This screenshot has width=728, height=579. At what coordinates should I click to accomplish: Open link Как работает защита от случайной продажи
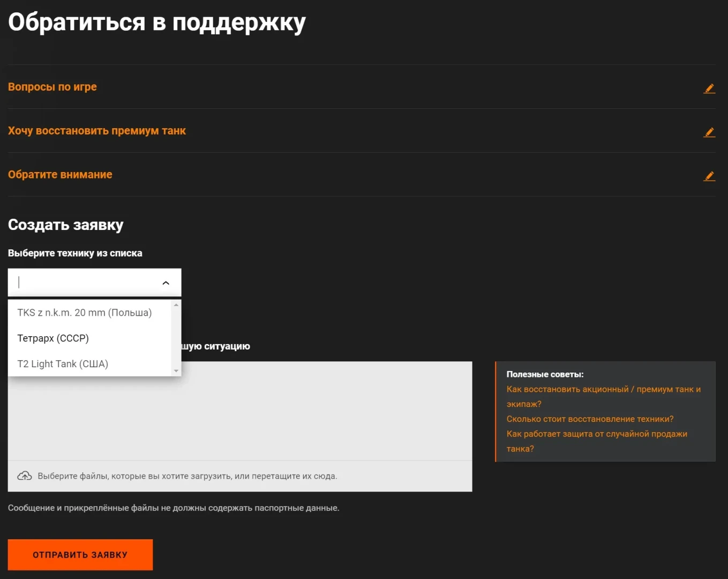coord(597,434)
